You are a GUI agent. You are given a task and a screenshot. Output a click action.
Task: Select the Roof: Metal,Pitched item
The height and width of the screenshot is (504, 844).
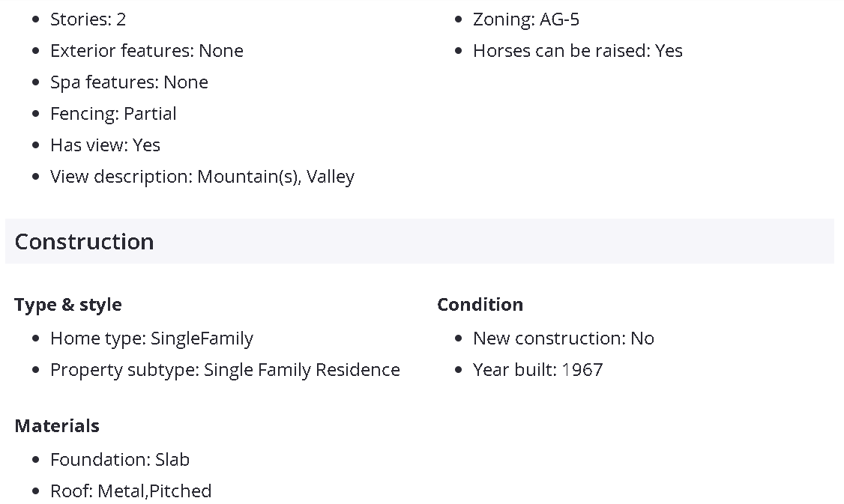click(x=130, y=491)
